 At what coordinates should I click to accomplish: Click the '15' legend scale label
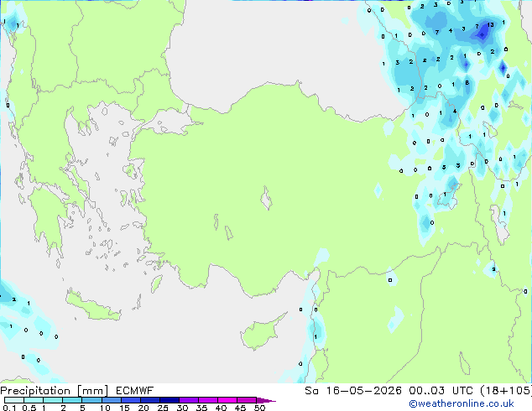click(124, 408)
